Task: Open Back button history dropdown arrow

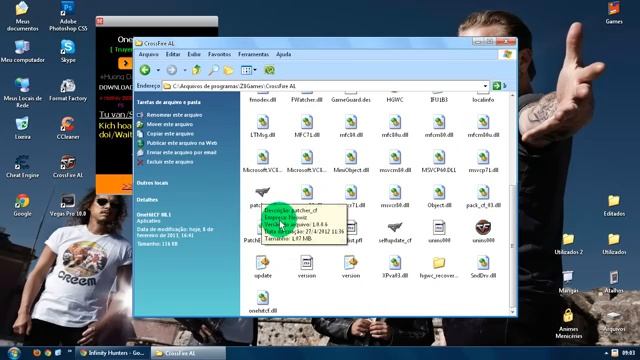Action: (x=158, y=70)
